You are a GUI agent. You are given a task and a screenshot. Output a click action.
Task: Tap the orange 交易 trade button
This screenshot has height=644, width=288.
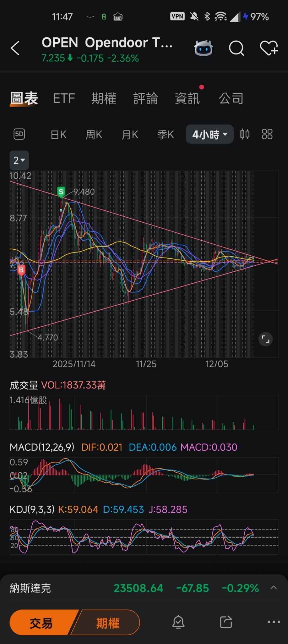tap(42, 623)
